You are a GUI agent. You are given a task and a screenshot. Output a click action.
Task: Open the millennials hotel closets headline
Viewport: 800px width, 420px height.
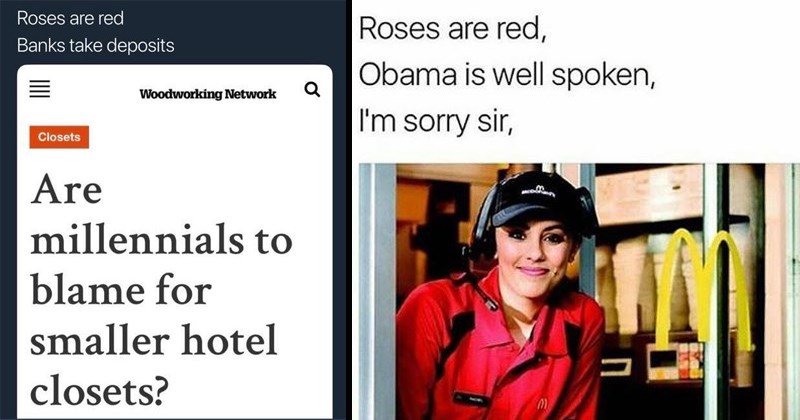tap(161, 290)
